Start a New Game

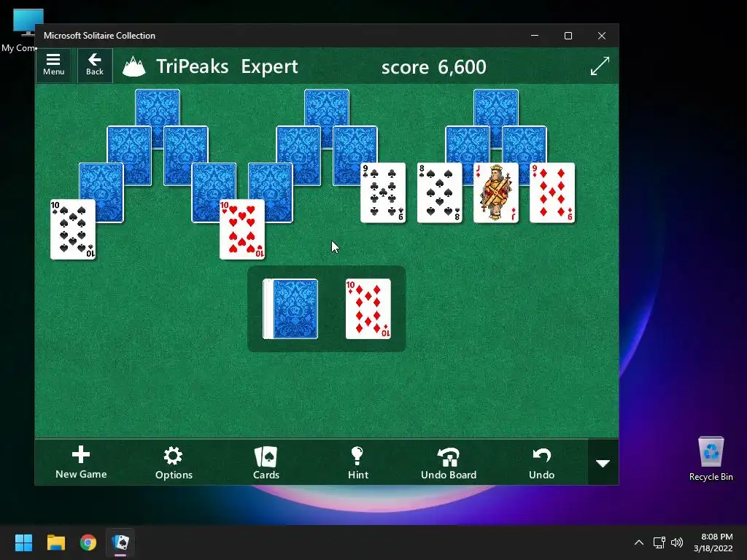coord(81,462)
